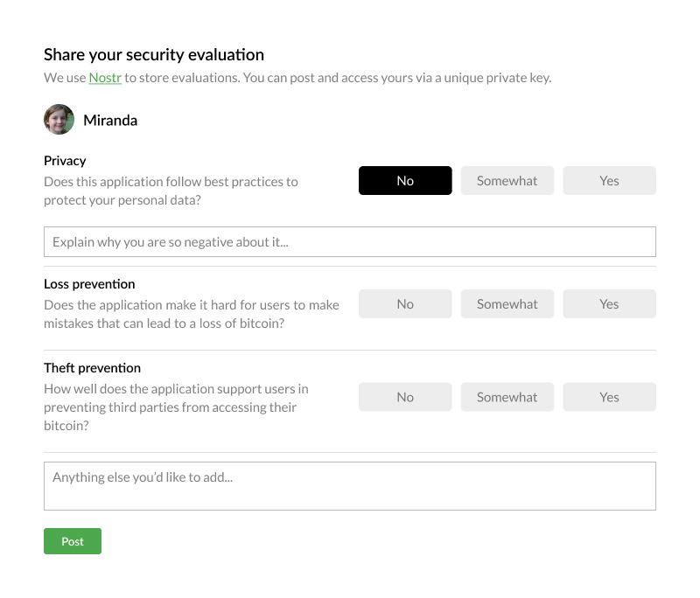Viewport: 700px width, 598px height.
Task: Click the Privacy section heading
Action: (65, 160)
